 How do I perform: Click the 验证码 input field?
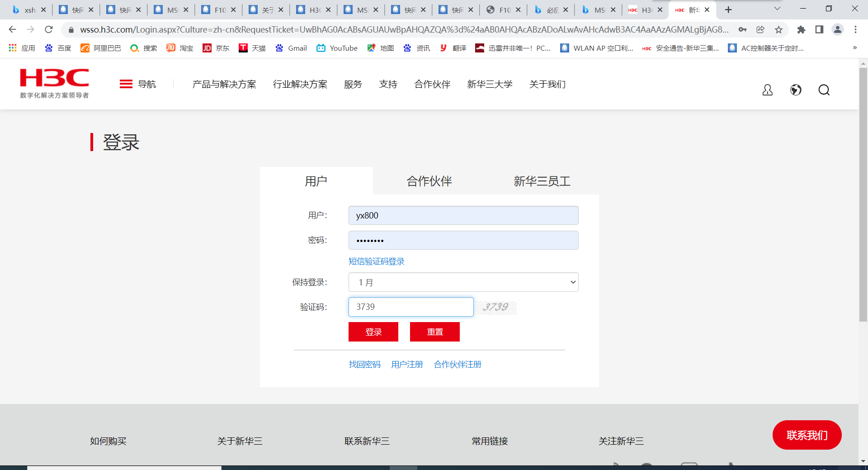411,307
